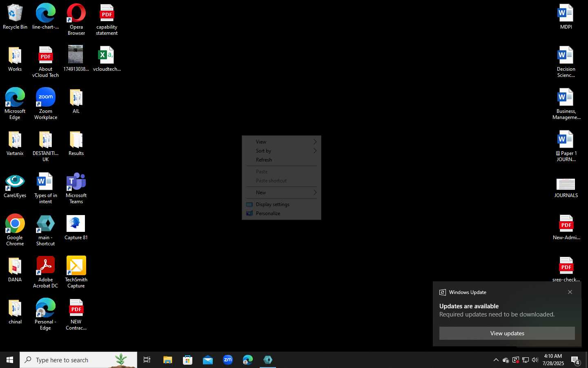Dismiss the Windows Update notification

(x=570, y=292)
